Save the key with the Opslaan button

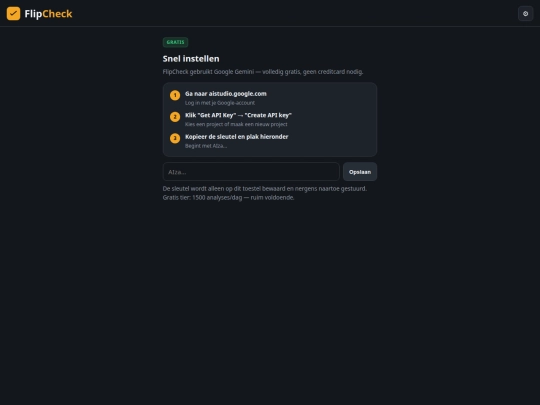coord(360,172)
